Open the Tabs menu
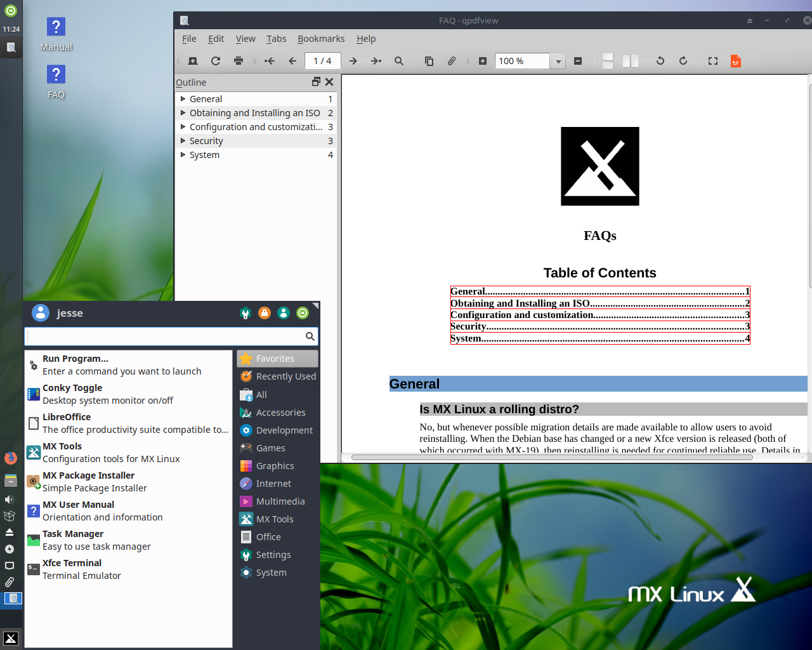This screenshot has height=650, width=812. pyautogui.click(x=276, y=39)
